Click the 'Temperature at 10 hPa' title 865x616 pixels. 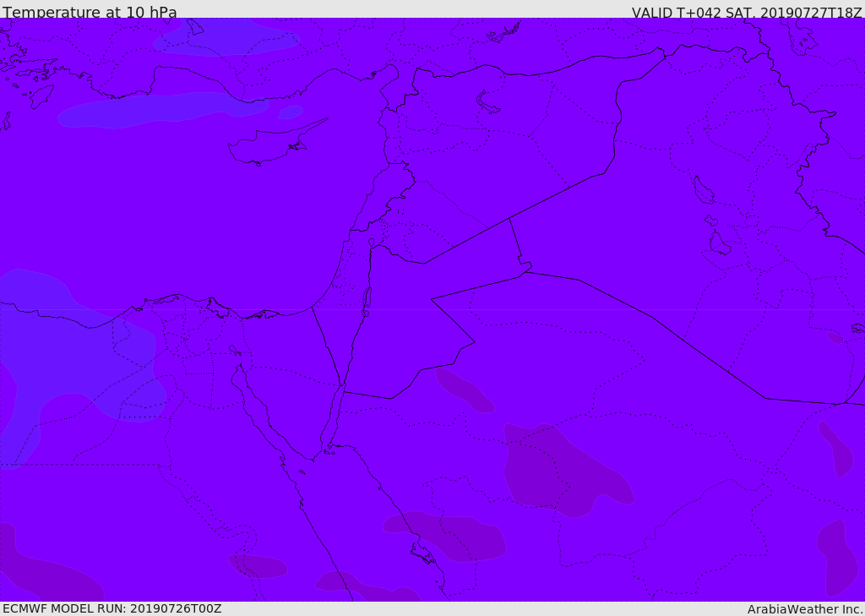90,12
